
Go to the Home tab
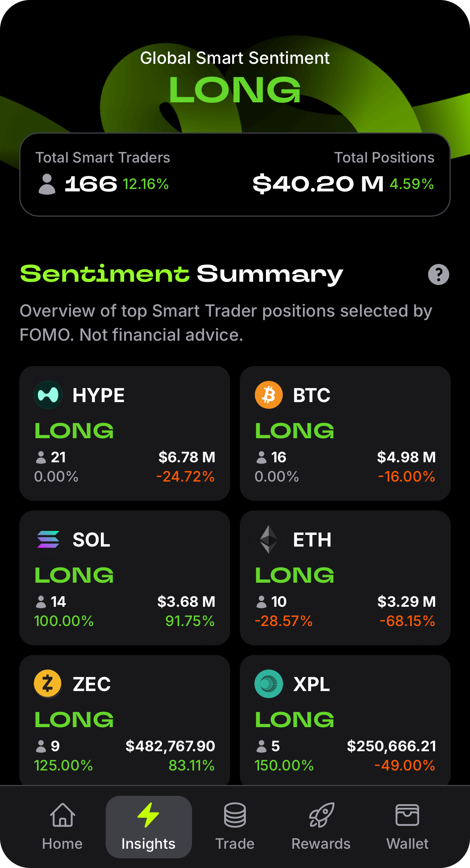click(x=62, y=827)
